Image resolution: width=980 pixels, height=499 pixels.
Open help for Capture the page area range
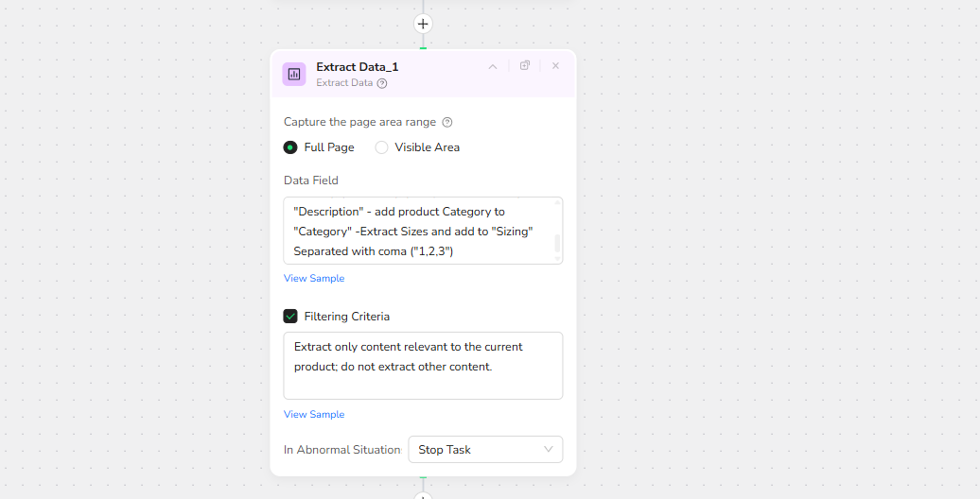[447, 122]
